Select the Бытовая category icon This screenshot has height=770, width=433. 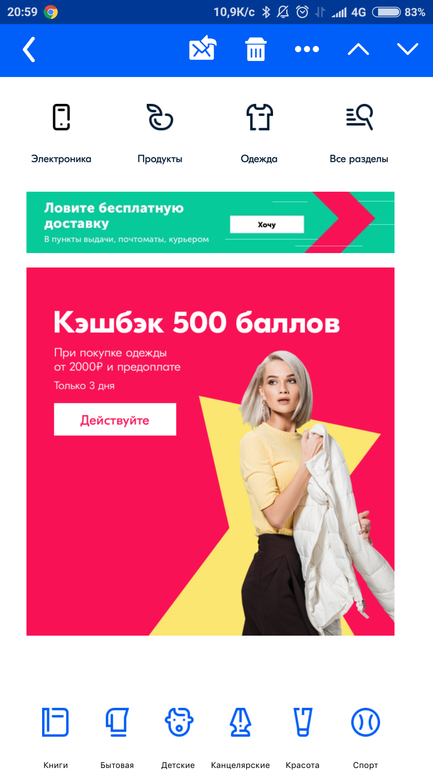tap(117, 722)
